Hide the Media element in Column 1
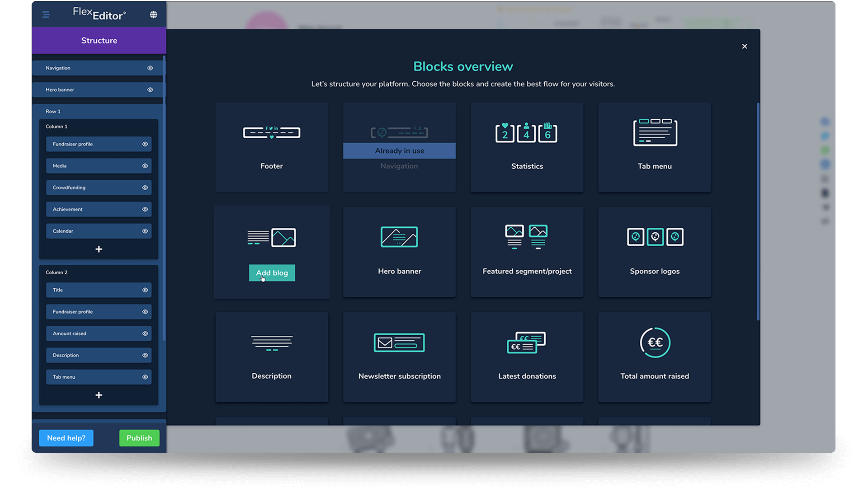 [x=145, y=166]
